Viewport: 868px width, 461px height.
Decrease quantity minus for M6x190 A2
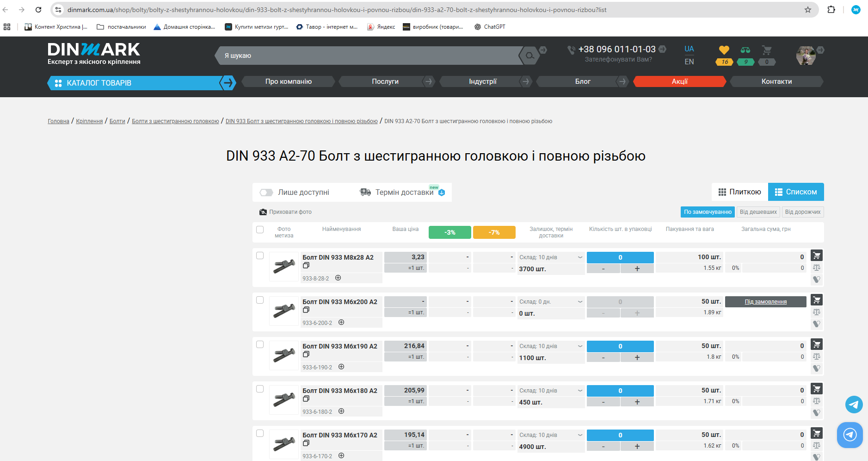point(603,357)
